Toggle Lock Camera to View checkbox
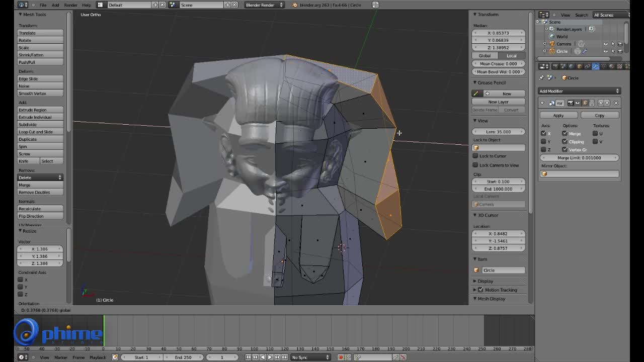Image resolution: width=644 pixels, height=362 pixels. coord(475,165)
